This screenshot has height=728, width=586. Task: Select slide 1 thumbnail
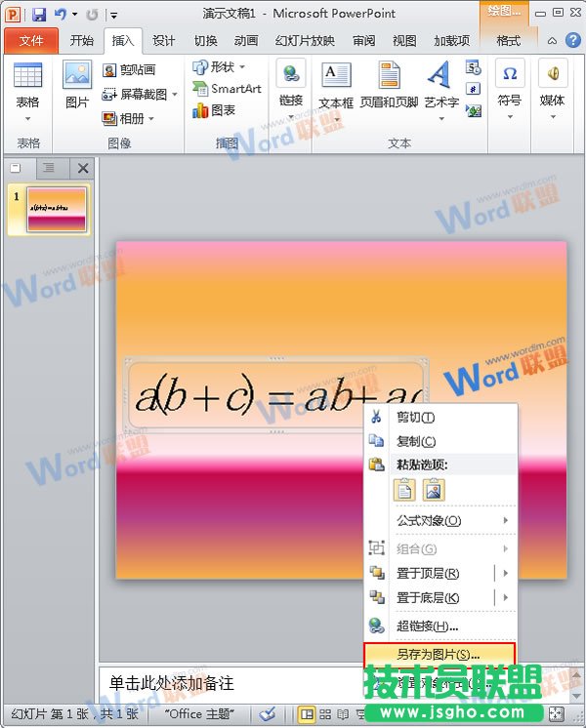coord(57,210)
